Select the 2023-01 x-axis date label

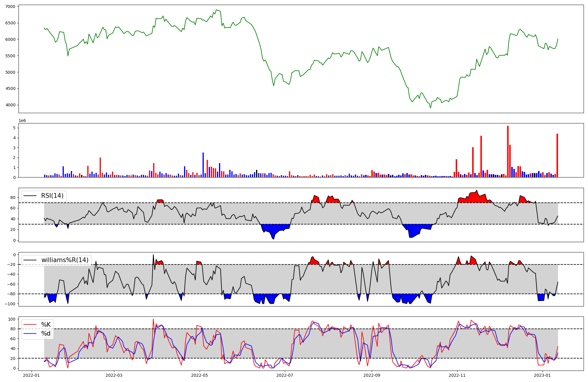[x=542, y=375]
